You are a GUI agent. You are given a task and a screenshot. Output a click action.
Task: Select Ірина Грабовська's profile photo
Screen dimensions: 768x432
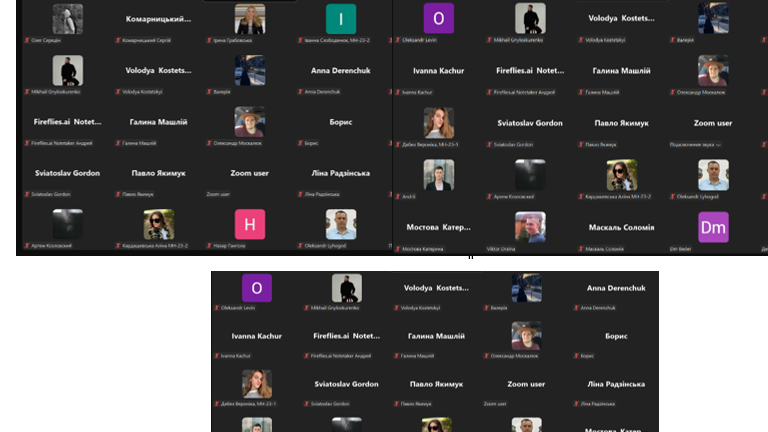click(249, 18)
